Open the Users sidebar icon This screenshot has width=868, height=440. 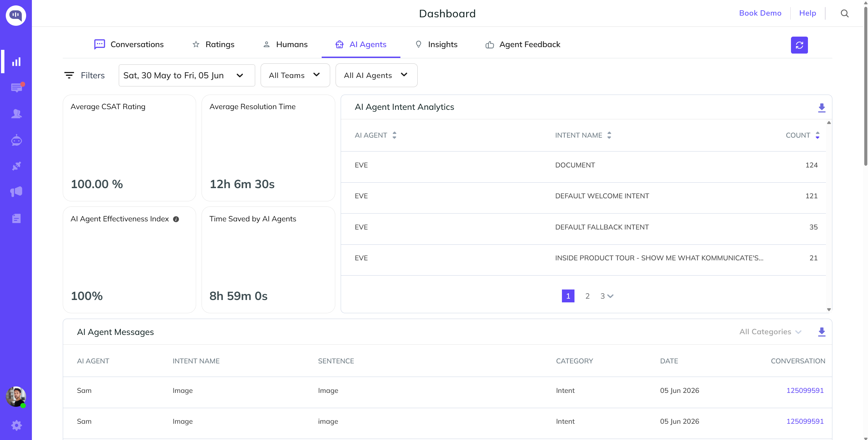16,114
